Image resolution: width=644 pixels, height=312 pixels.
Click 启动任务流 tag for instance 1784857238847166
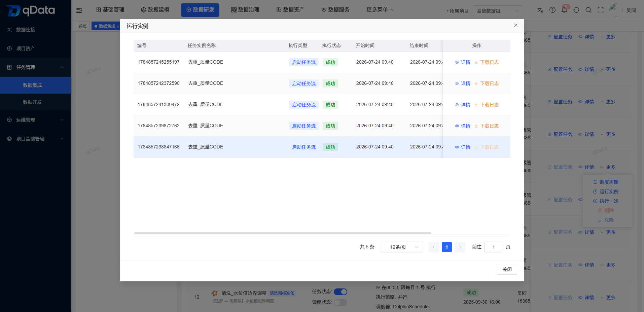coord(304,147)
